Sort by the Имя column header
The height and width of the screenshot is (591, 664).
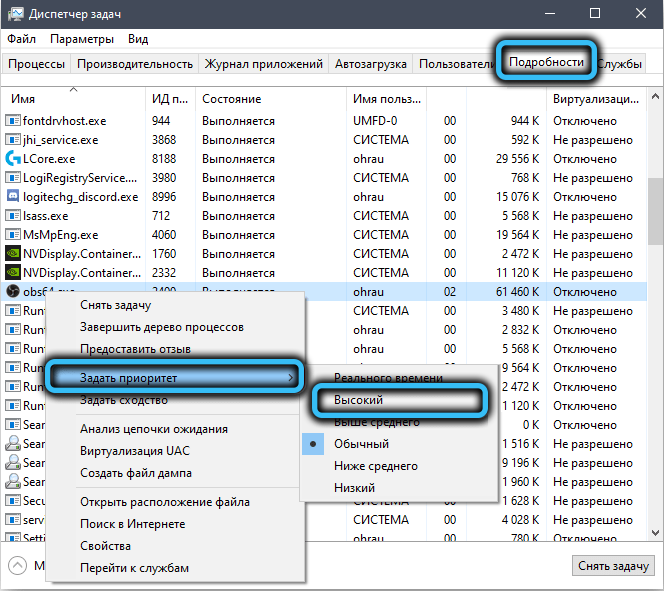tap(23, 99)
